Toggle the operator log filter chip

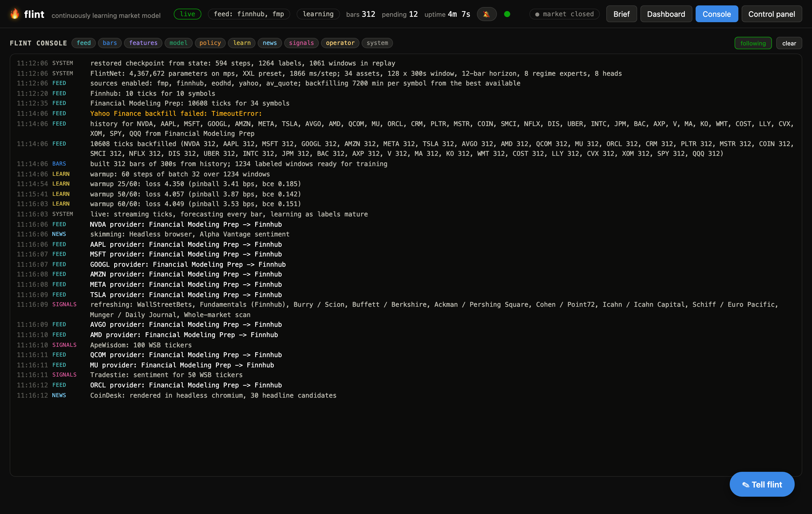pyautogui.click(x=340, y=43)
